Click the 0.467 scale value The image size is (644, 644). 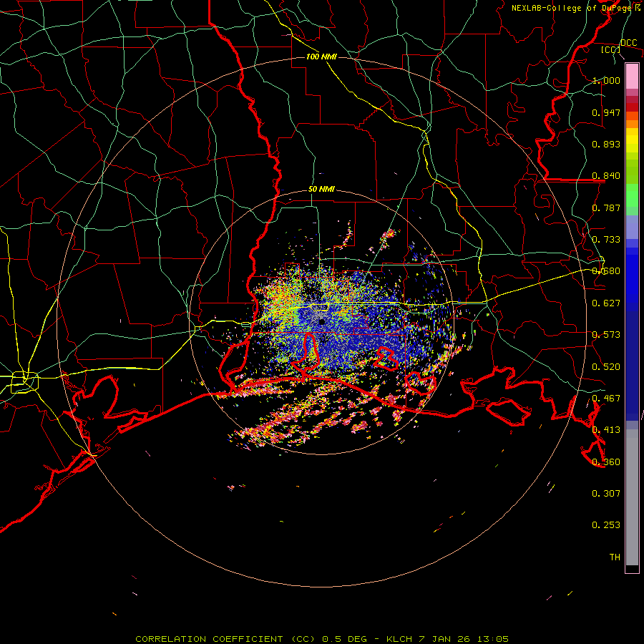[x=606, y=399]
